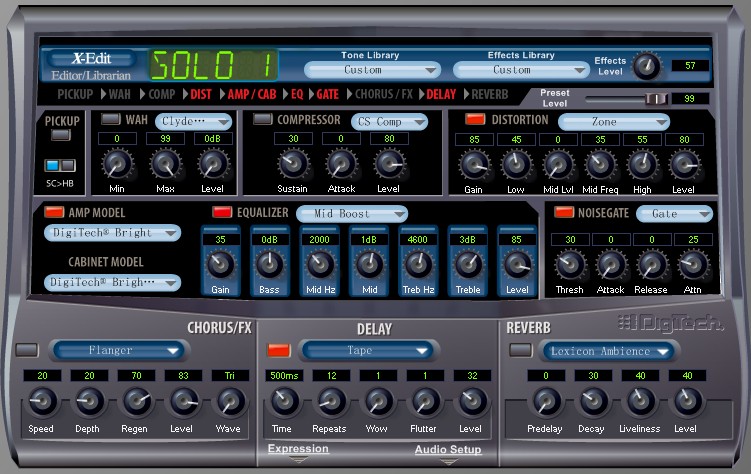
Task: Click the Reverb Decay knob
Action: (x=593, y=401)
